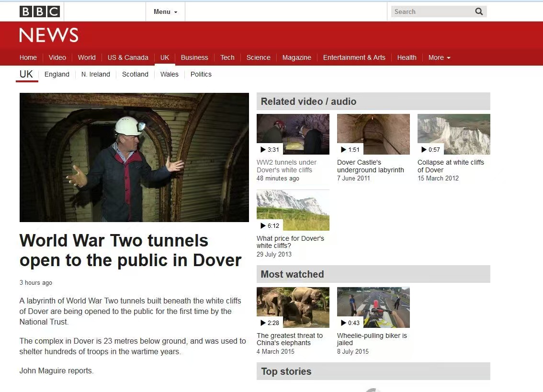This screenshot has width=543, height=392.
Task: Click the search magnifying glass icon
Action: pos(479,11)
